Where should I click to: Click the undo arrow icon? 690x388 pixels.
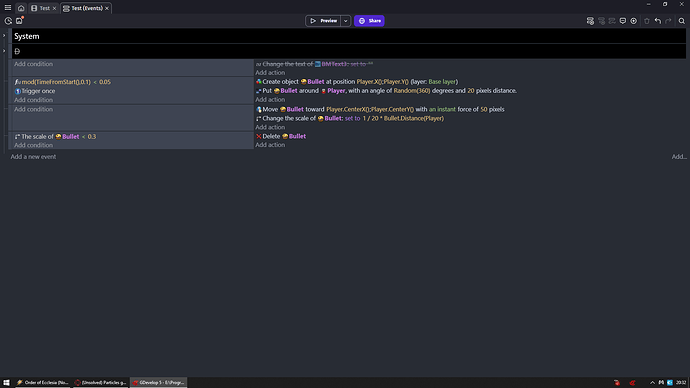coord(658,21)
